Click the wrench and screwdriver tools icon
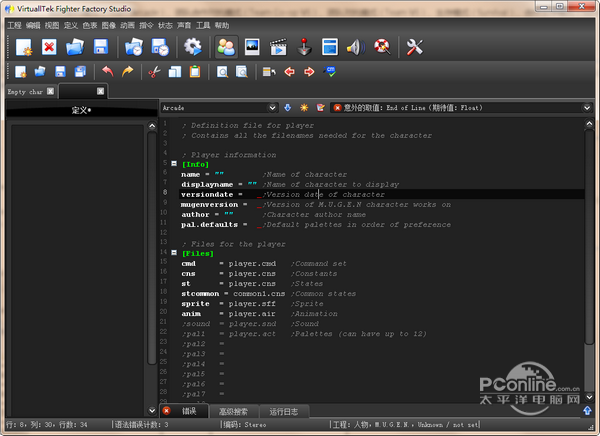Screen dimensions: 600x436 pos(416,46)
